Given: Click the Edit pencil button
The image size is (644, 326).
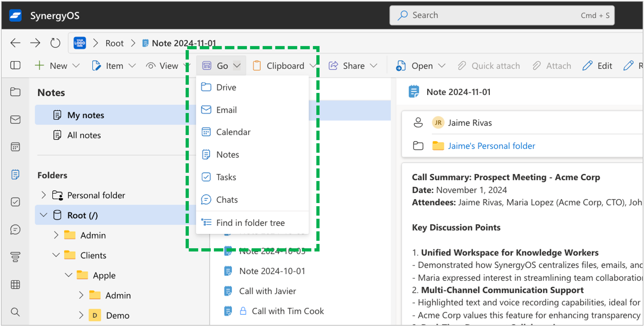Looking at the screenshot, I should tap(597, 66).
